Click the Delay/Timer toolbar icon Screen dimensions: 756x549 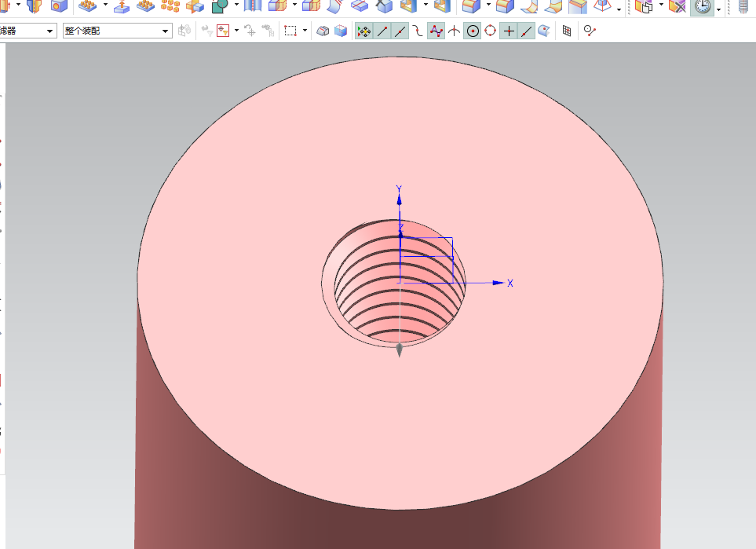[702, 6]
